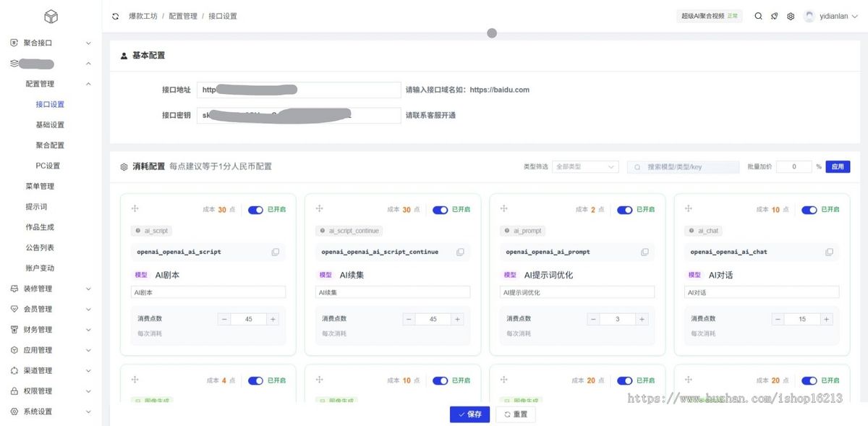868x426 pixels.
Task: Copy the openai_openai_ai_script key
Action: point(276,252)
